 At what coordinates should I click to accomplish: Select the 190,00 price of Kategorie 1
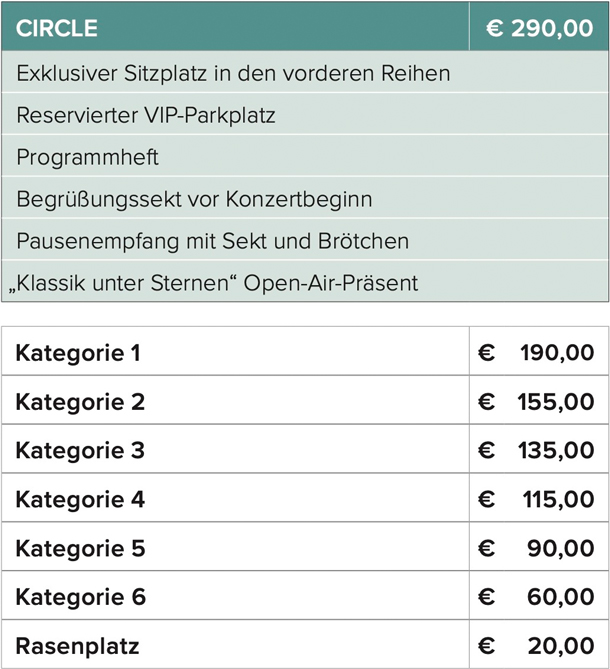click(557, 353)
